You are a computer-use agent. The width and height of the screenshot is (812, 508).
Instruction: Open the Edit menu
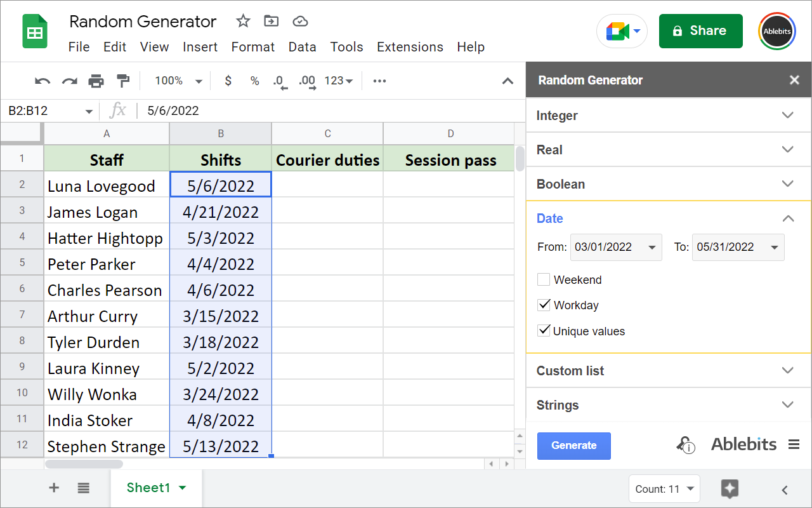pos(115,47)
